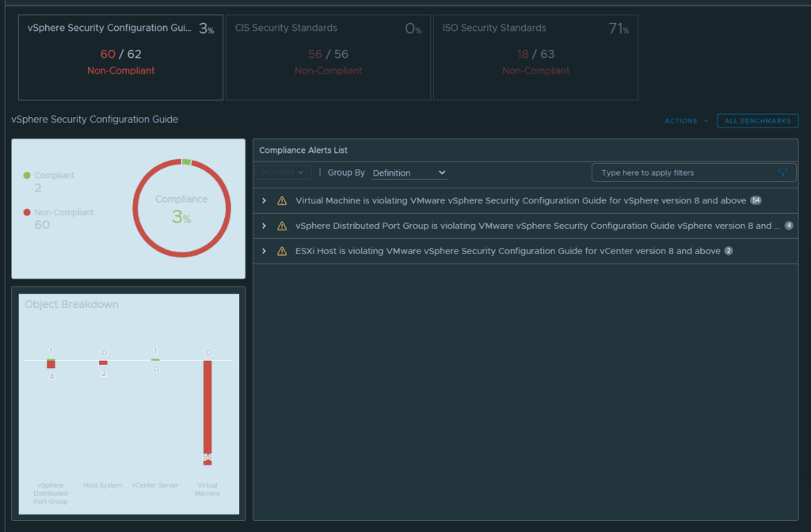Click the Non-Compliant 60 legend value

pos(42,225)
